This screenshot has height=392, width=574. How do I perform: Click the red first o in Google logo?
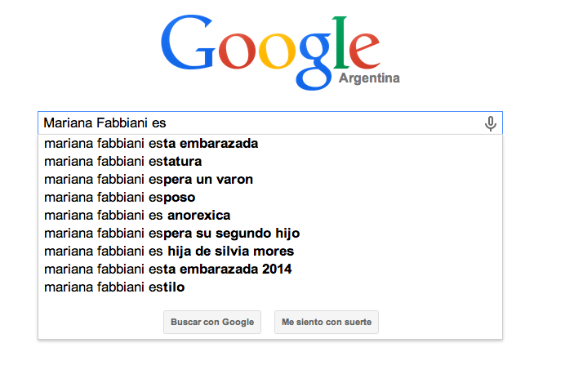coord(237,51)
